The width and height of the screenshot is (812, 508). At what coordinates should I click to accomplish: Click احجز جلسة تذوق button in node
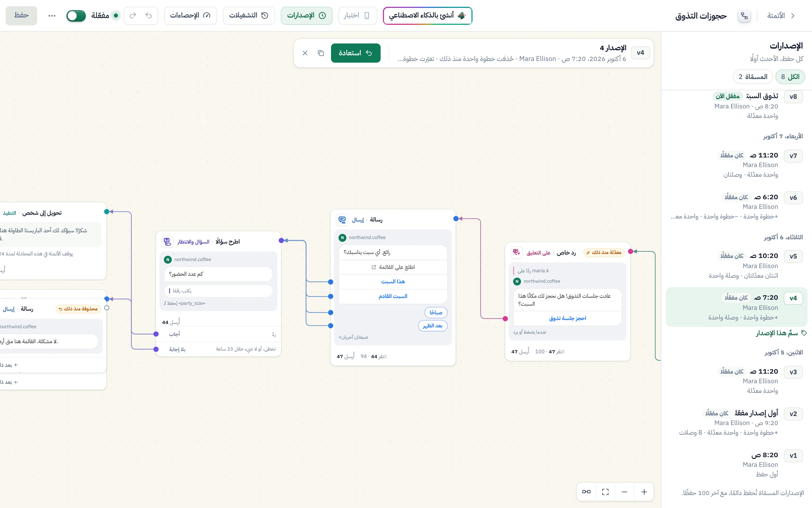pos(567,318)
